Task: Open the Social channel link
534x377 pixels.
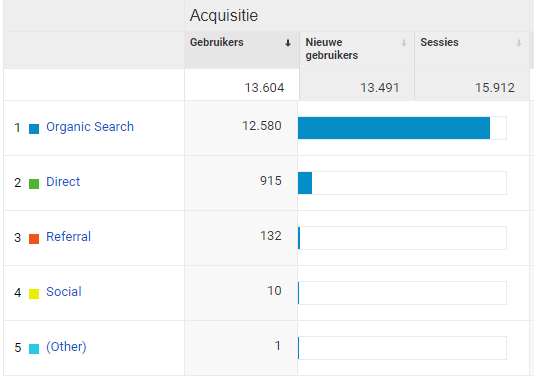Action: 64,292
